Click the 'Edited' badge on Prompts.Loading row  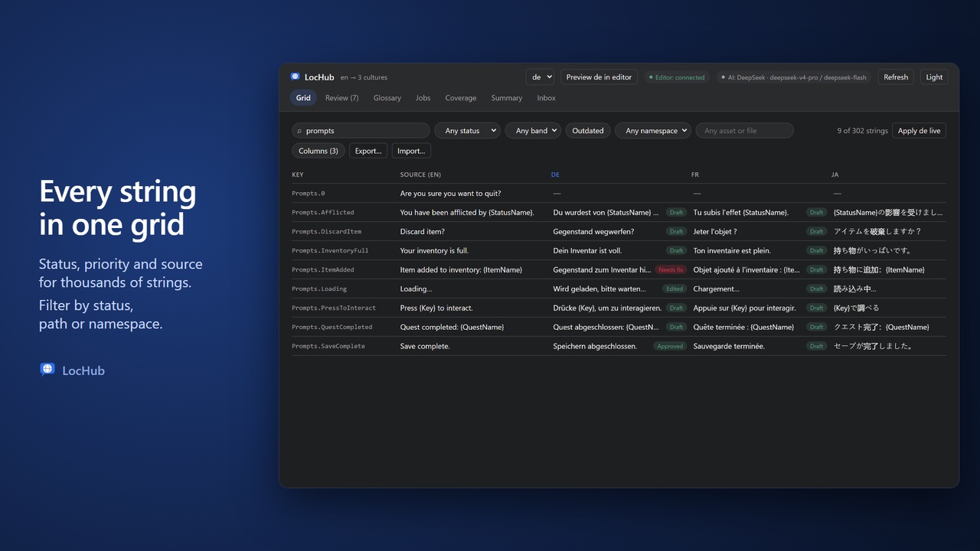point(675,289)
